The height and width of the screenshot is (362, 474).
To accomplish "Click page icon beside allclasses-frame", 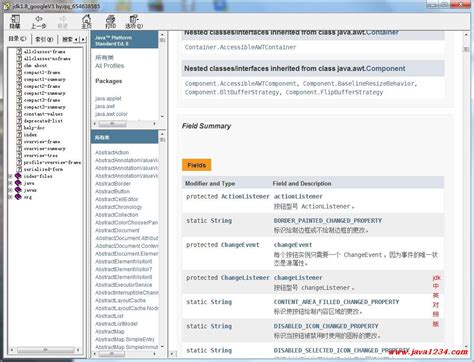I will [19, 52].
